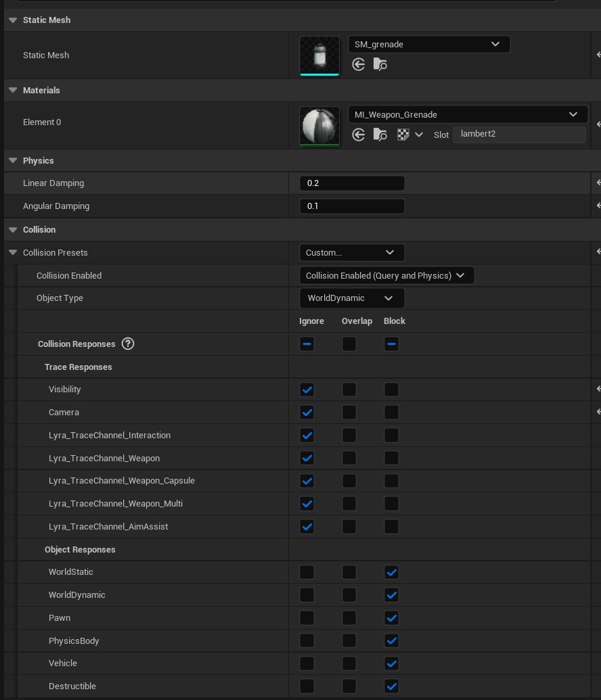This screenshot has height=700, width=601.
Task: Open the Collision Enabled dropdown
Action: pos(386,275)
